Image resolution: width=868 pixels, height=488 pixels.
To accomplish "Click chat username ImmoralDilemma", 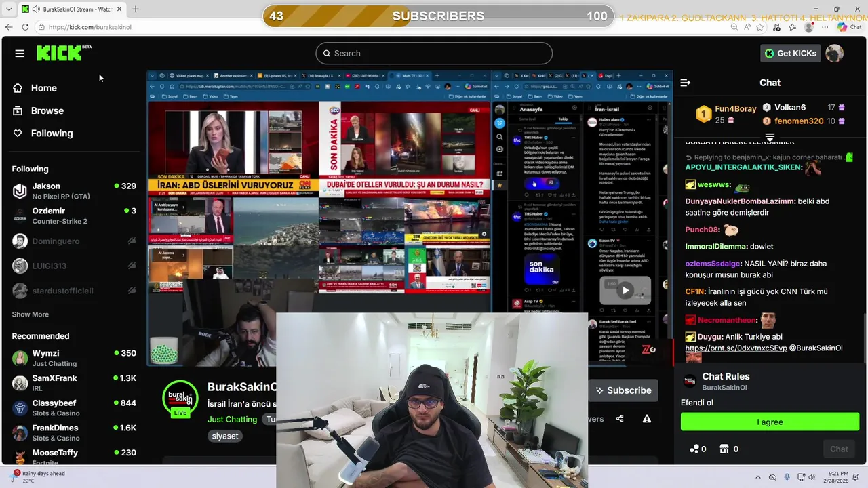I will 716,247.
